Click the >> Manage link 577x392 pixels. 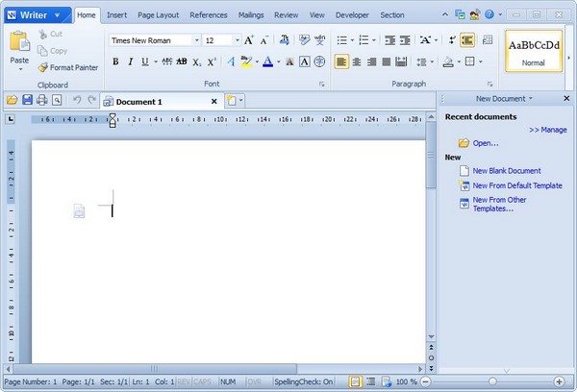[x=548, y=130]
